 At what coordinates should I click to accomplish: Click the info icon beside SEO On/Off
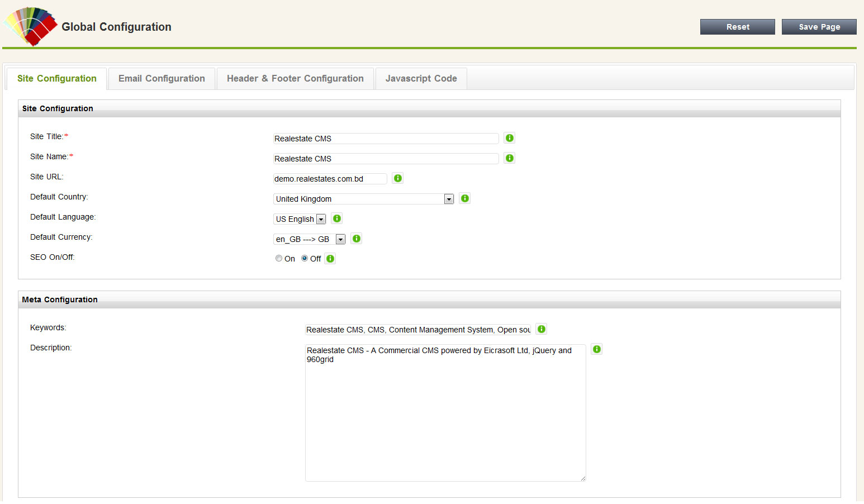tap(330, 259)
